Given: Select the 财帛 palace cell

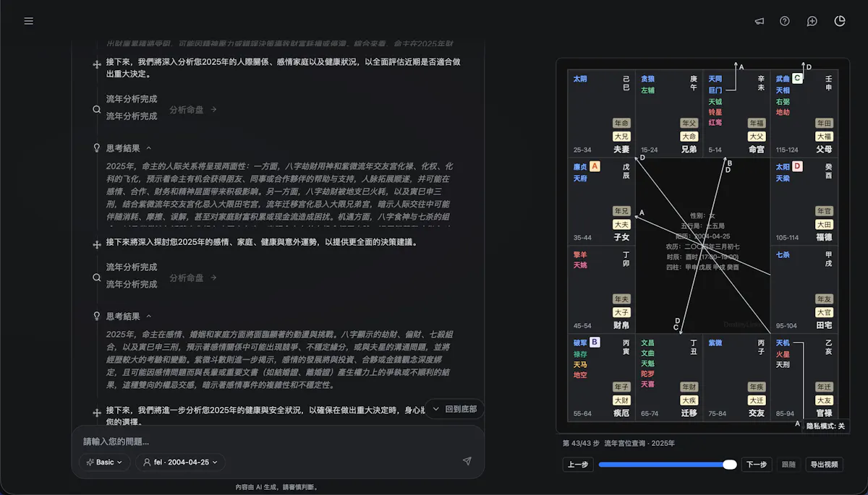Looking at the screenshot, I should (x=602, y=289).
